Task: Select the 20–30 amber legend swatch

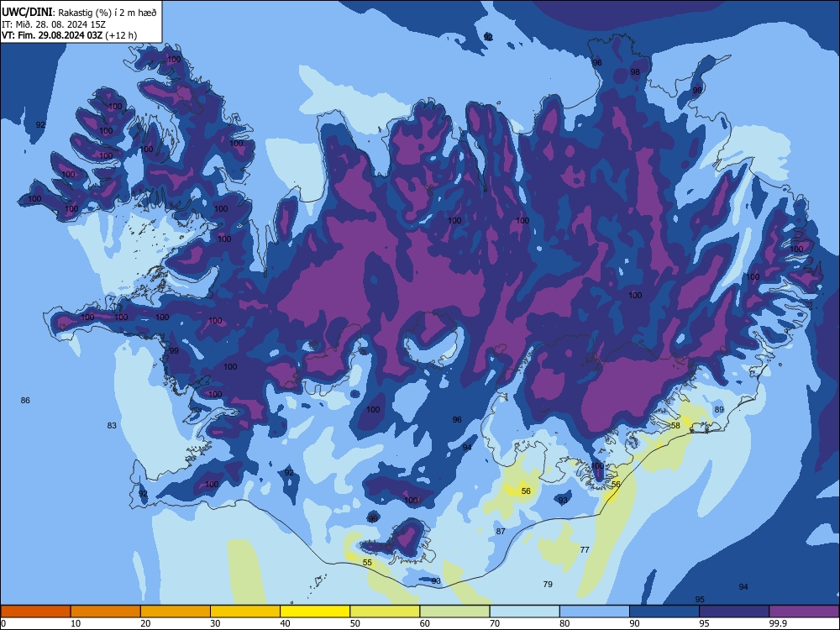Action: [176, 612]
